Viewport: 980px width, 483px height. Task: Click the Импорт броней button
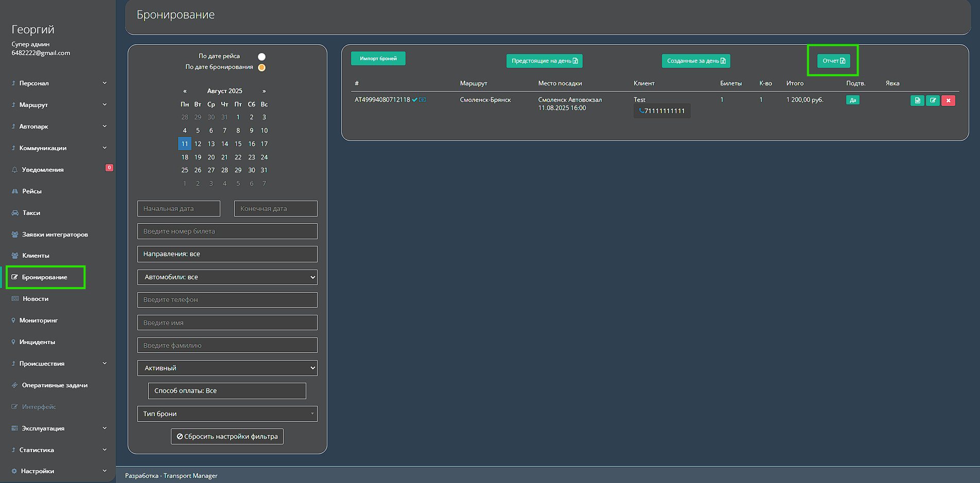click(x=378, y=59)
